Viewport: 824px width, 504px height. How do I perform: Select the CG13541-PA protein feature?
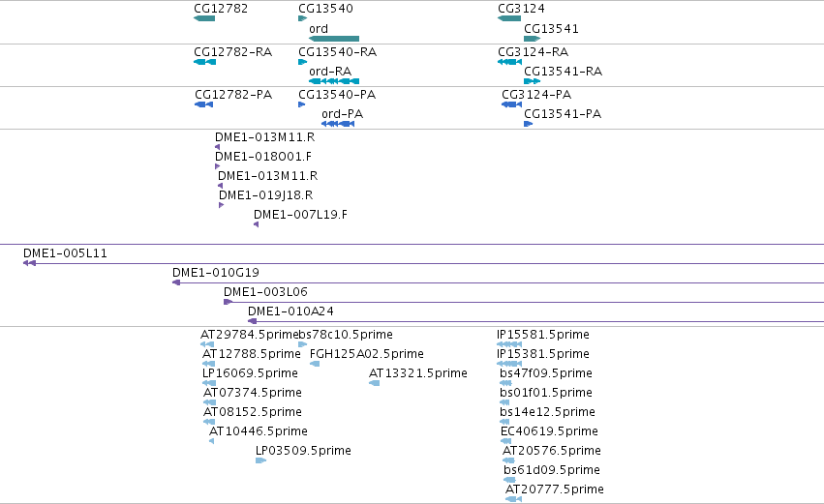click(528, 124)
